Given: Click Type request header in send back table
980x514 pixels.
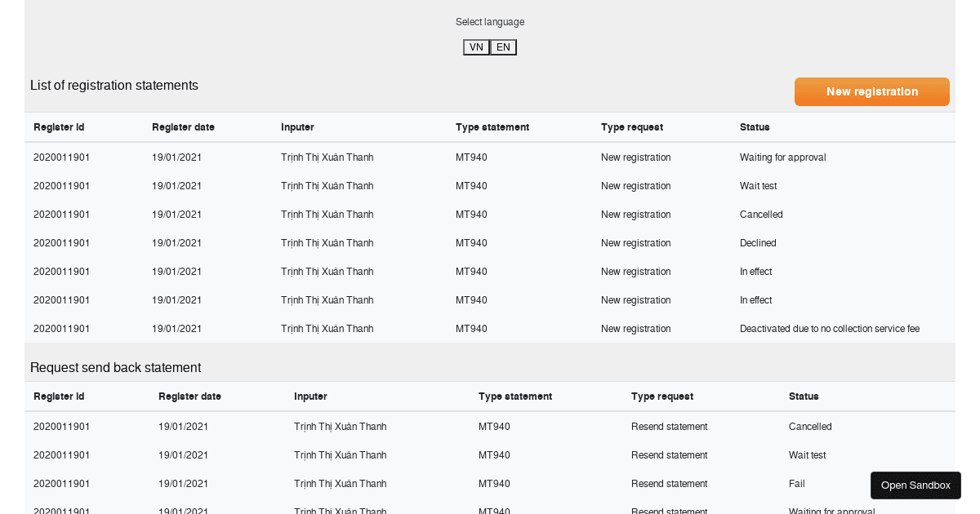Looking at the screenshot, I should pyautogui.click(x=662, y=397).
